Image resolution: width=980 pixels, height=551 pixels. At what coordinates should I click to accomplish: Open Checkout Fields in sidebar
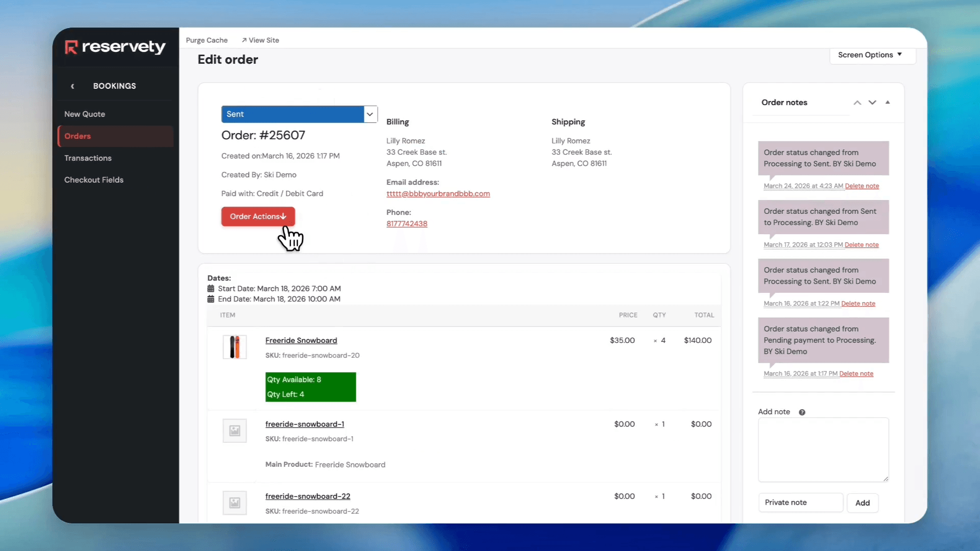[94, 180]
